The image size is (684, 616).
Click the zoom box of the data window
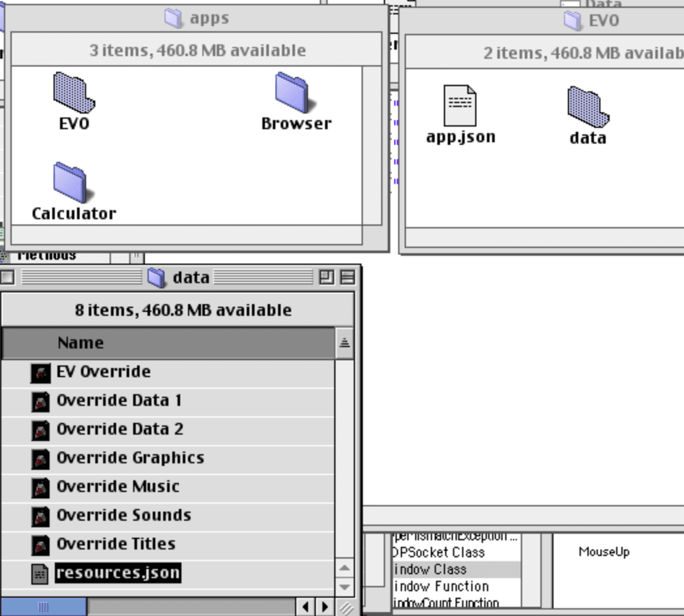point(326,277)
